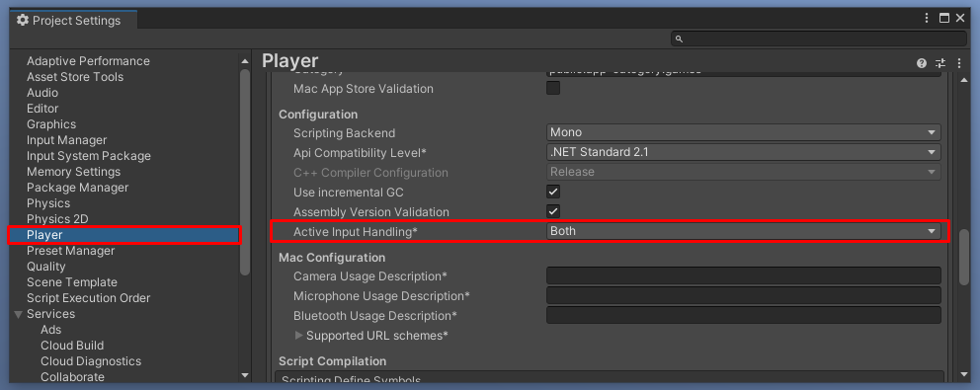Viewport: 980px width, 390px height.
Task: Open the Player panel three-dot options menu
Action: click(959, 62)
